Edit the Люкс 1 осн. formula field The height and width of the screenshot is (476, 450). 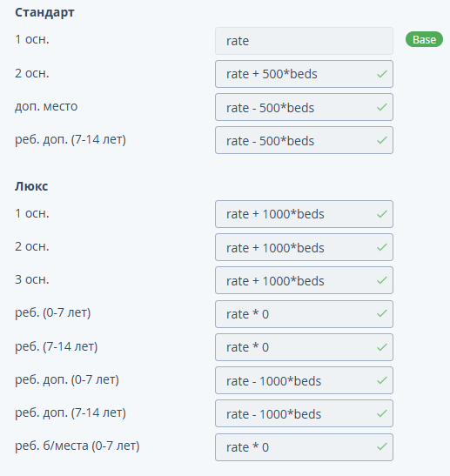[304, 214]
